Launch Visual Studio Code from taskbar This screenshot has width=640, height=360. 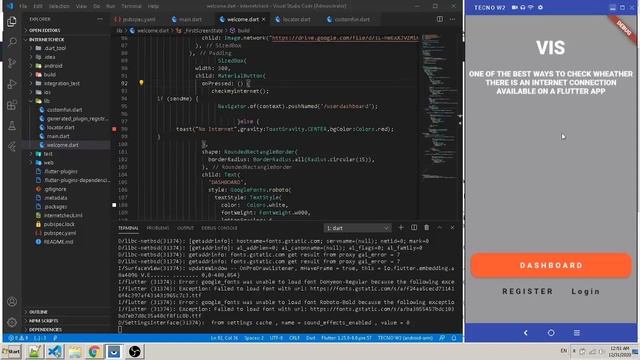click(55, 351)
